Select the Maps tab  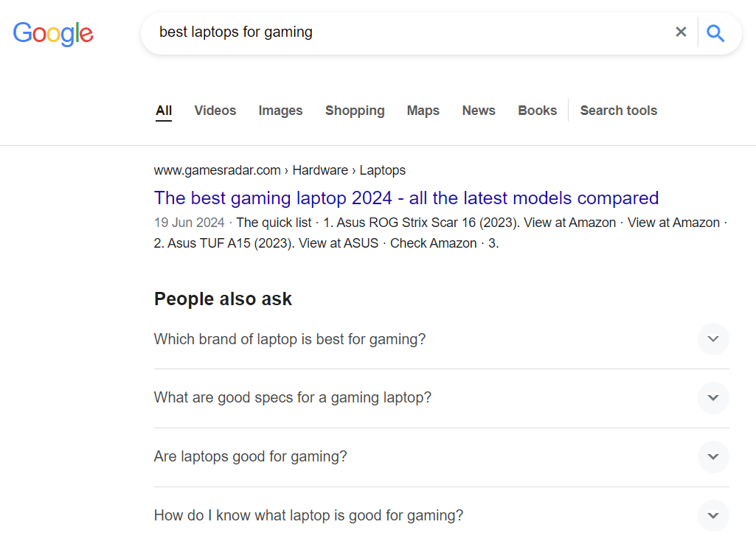tap(423, 111)
